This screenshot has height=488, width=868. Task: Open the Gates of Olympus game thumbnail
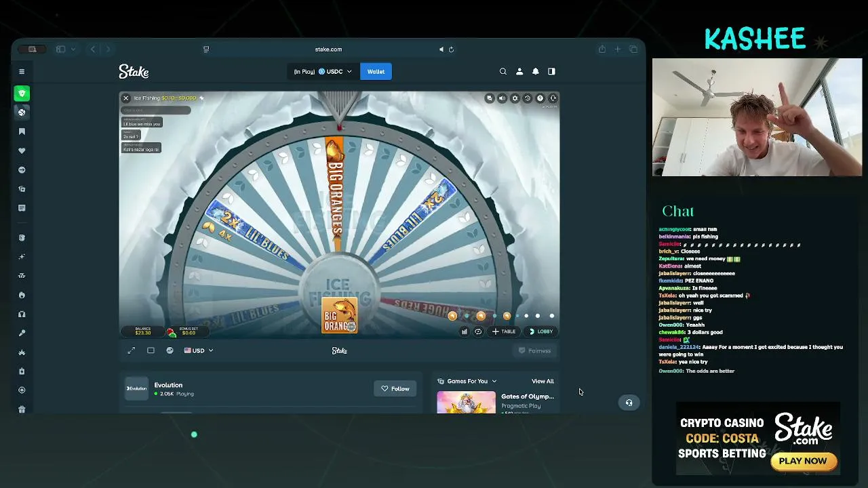(x=466, y=402)
